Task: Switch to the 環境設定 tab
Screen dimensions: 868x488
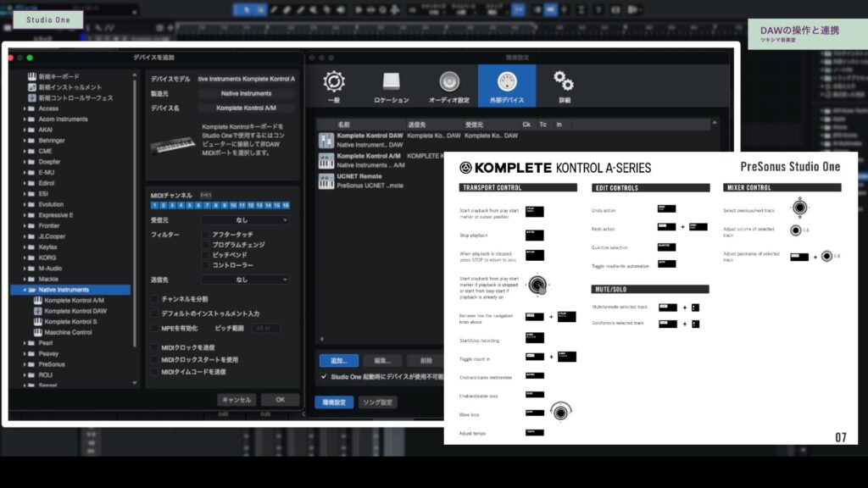Action: (x=334, y=402)
